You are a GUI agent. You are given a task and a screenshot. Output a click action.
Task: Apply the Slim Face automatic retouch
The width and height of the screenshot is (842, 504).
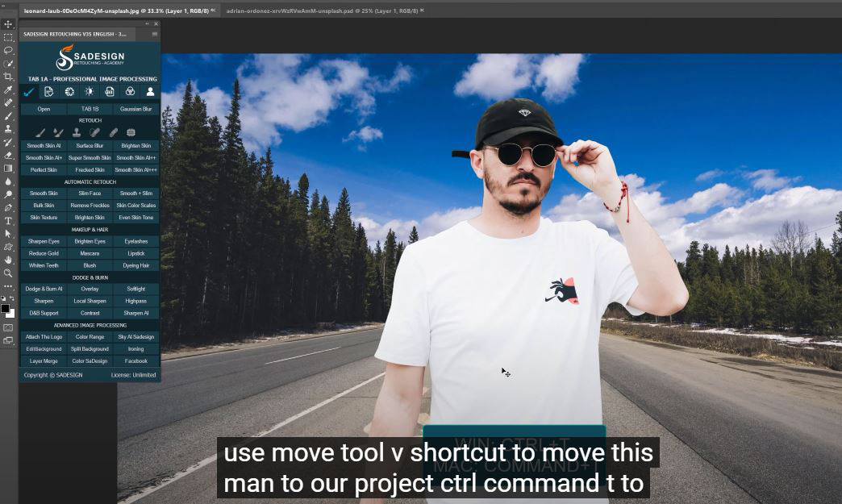(90, 194)
